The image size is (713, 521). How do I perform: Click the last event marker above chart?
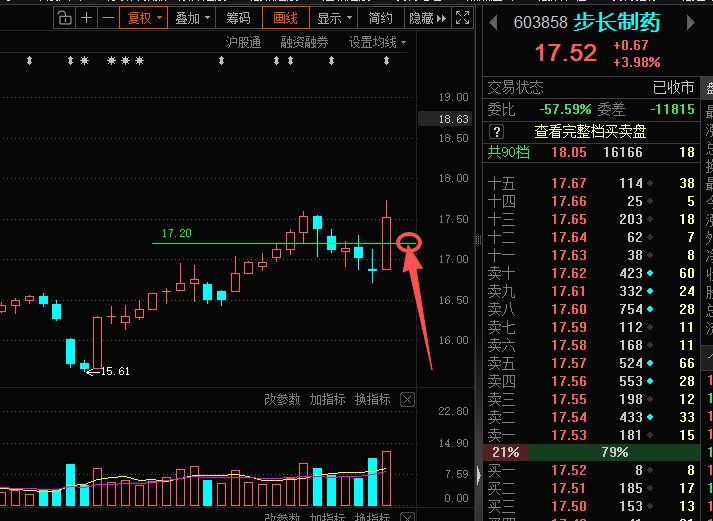(387, 60)
